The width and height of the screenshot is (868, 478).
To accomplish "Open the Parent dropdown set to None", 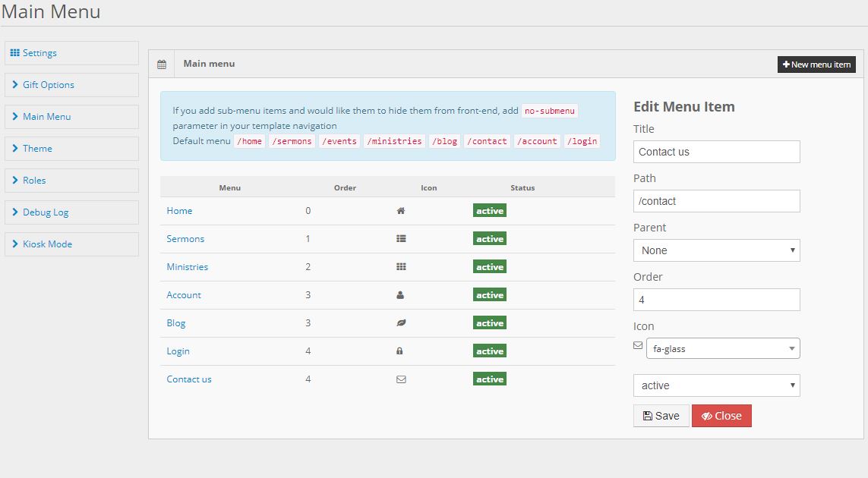I will [716, 250].
